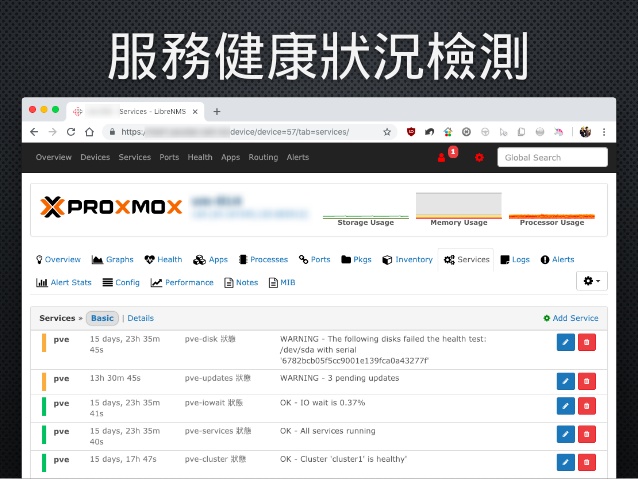Click the browser forward arrow

point(52,132)
